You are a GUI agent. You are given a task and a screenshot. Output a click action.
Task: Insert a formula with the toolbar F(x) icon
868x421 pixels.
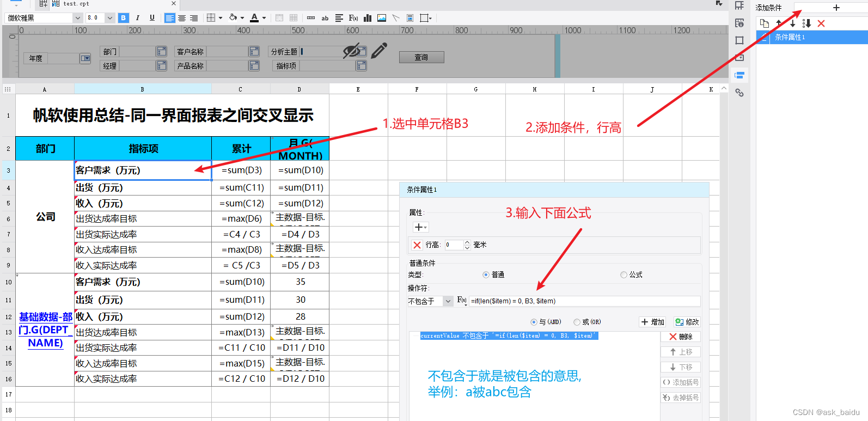353,18
